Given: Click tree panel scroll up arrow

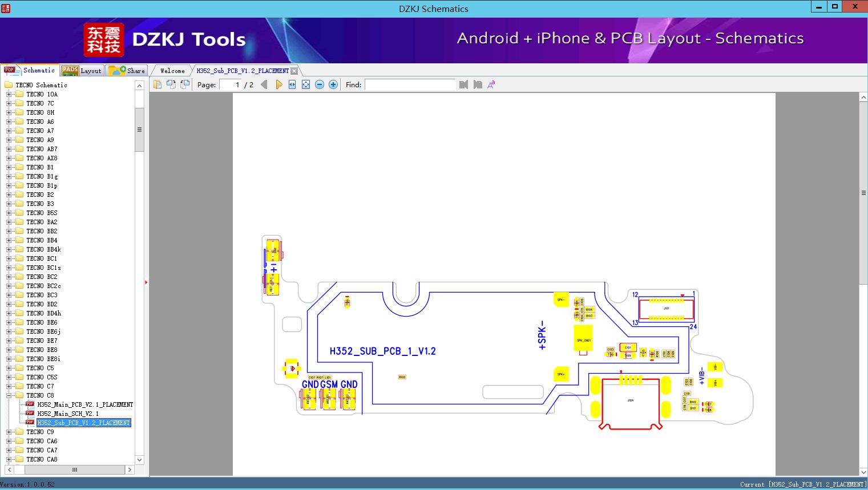Looking at the screenshot, I should (x=139, y=86).
